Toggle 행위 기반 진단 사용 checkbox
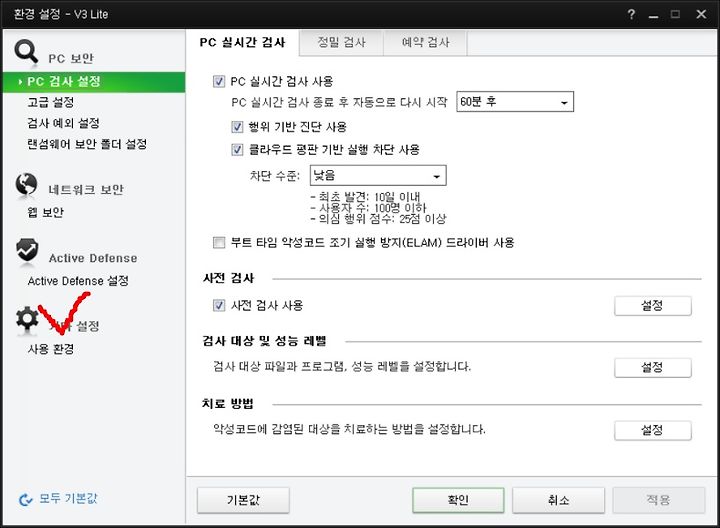 (x=237, y=127)
